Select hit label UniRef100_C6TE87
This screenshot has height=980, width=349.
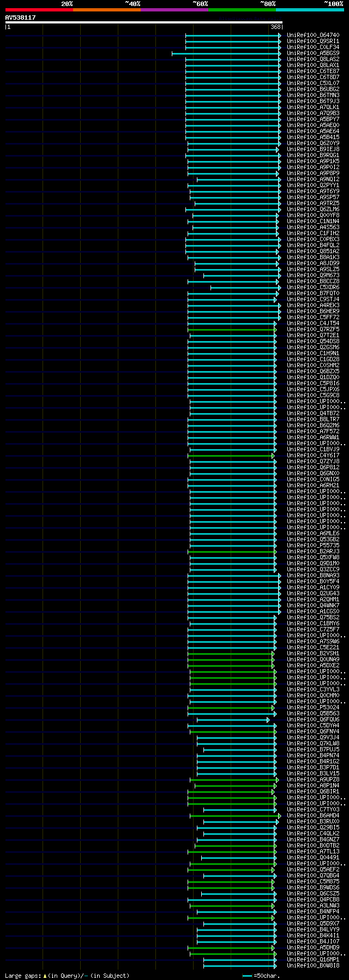coord(313,71)
